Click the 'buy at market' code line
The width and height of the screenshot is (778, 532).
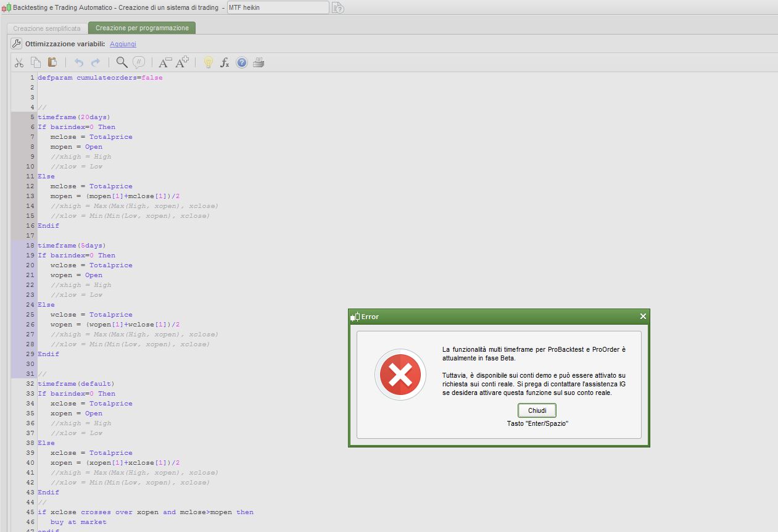click(78, 522)
